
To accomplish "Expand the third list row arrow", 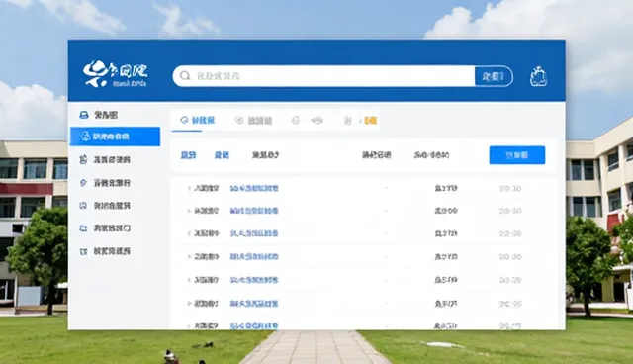I will click(x=189, y=233).
